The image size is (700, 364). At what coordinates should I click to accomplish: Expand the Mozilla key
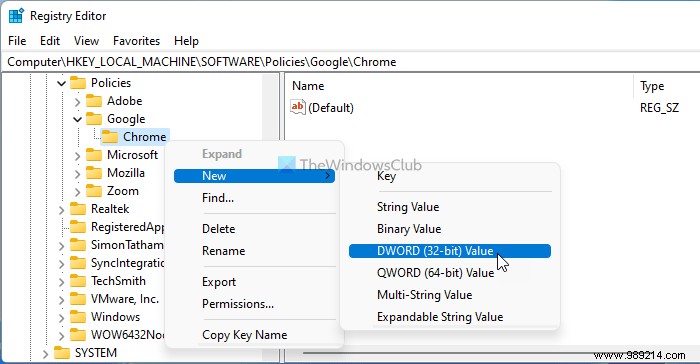click(x=77, y=174)
